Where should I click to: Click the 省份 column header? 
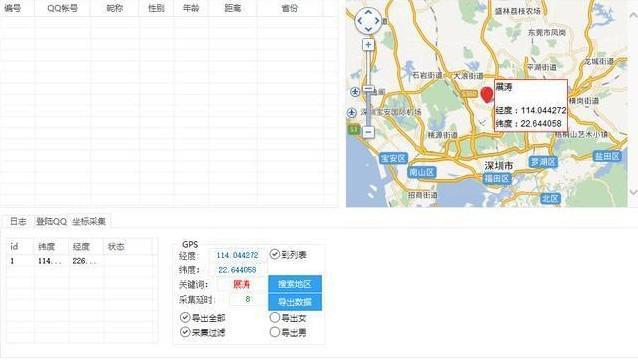coord(289,8)
